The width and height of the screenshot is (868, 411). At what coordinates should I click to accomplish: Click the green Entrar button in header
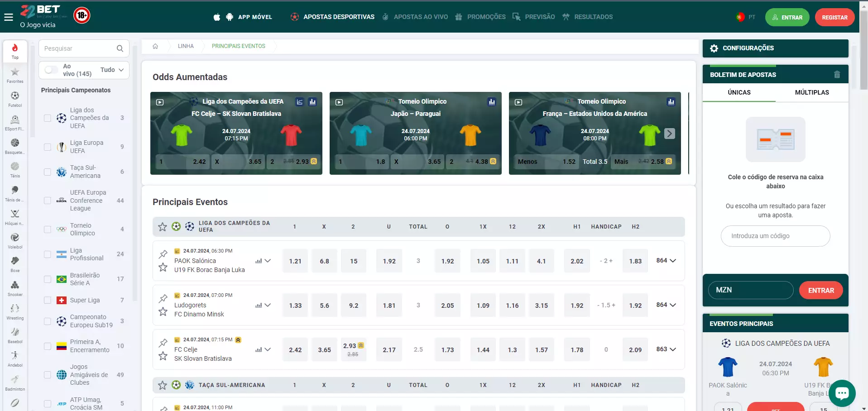point(787,17)
